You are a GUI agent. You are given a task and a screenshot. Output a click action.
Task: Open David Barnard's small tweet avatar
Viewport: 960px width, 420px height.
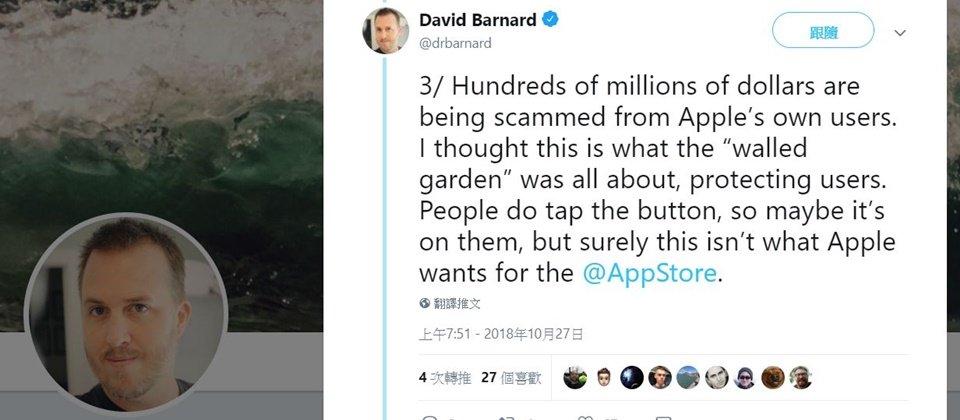tap(386, 31)
